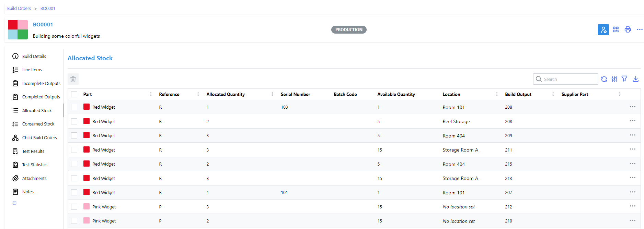Open row actions for build output 212
Screen dimensions: 644x229
633,206
